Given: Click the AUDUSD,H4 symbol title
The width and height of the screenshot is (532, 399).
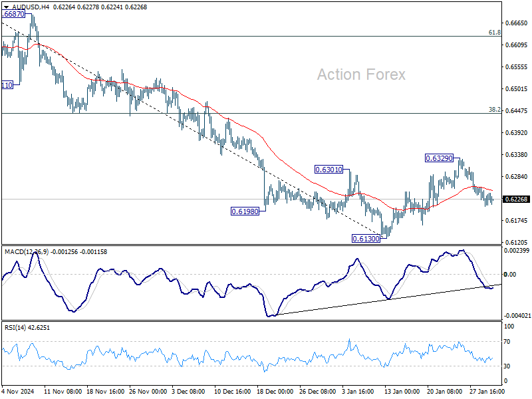Looking at the screenshot, I should tap(31, 7).
